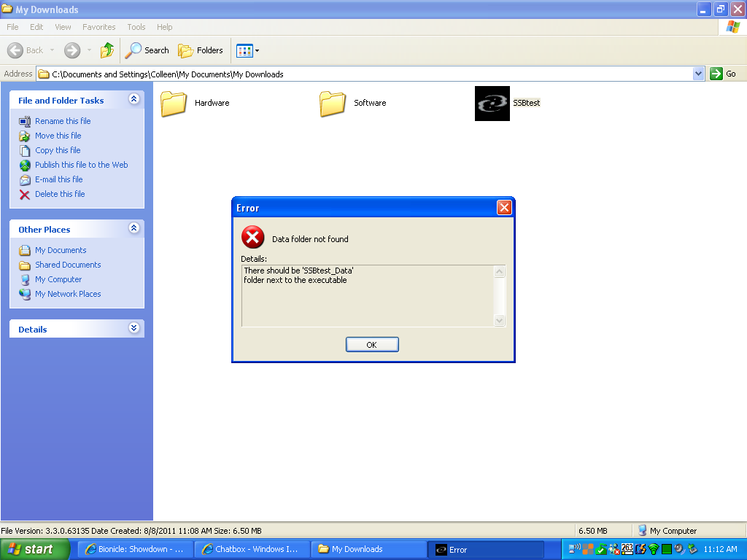Open the View menu
Viewport: 747px width, 560px height.
63,27
